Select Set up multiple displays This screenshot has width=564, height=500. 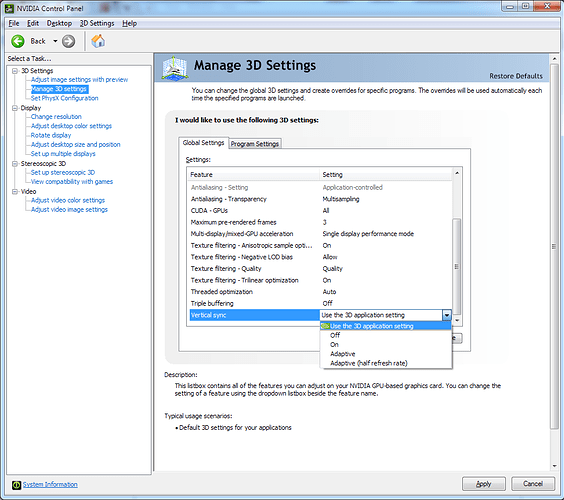point(63,154)
